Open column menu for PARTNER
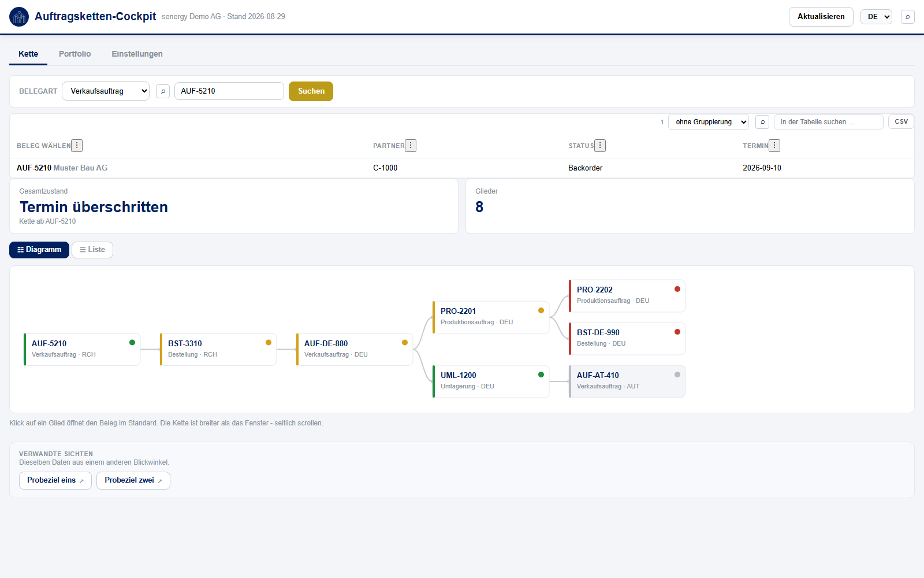The width and height of the screenshot is (924, 578). click(411, 146)
